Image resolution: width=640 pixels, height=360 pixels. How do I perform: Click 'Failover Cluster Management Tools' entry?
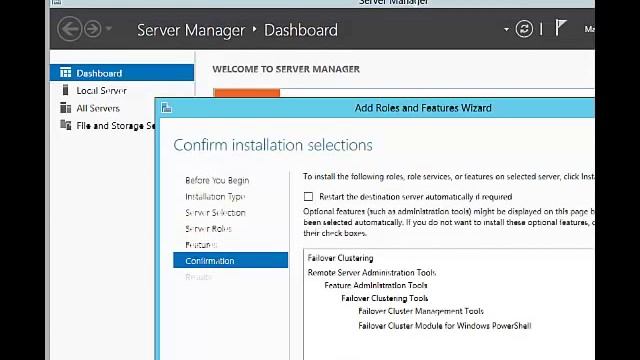click(421, 311)
